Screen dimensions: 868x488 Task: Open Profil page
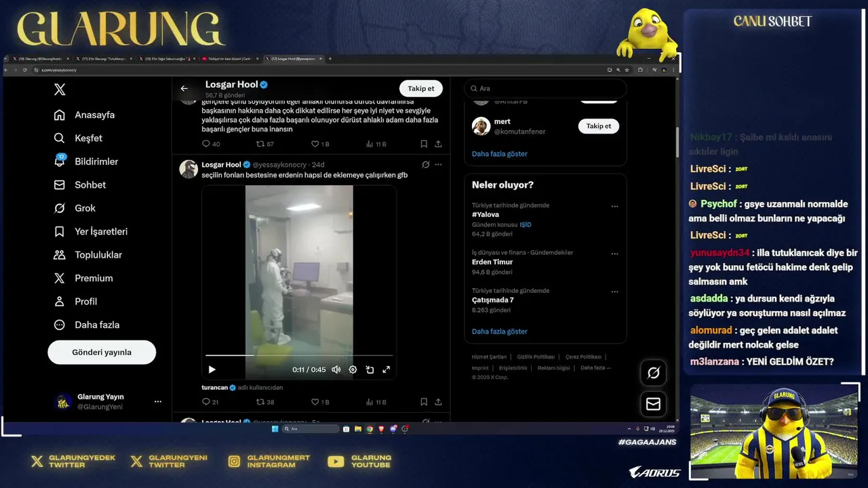click(x=75, y=302)
